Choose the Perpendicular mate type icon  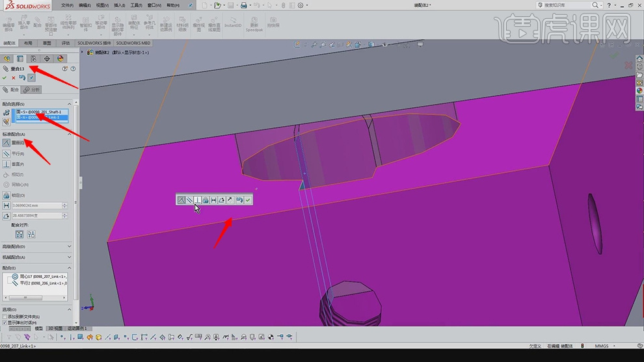click(7, 164)
